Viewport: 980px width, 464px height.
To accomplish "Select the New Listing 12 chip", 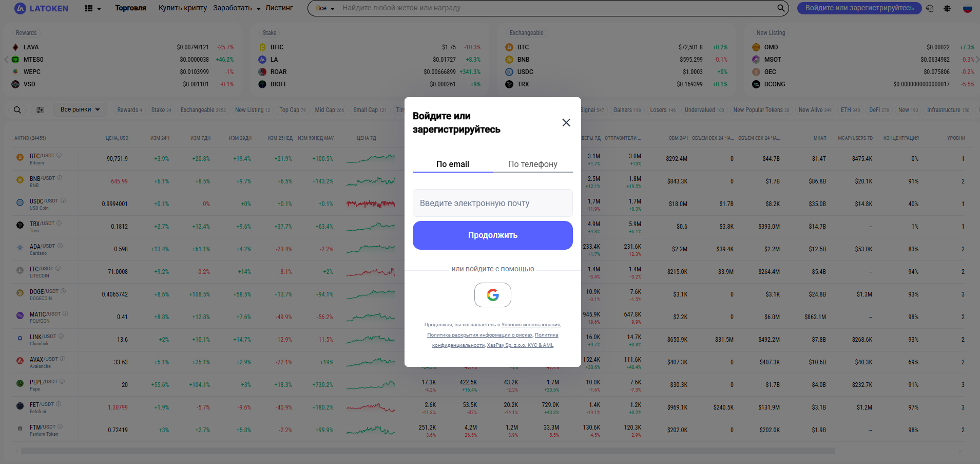I will point(252,110).
